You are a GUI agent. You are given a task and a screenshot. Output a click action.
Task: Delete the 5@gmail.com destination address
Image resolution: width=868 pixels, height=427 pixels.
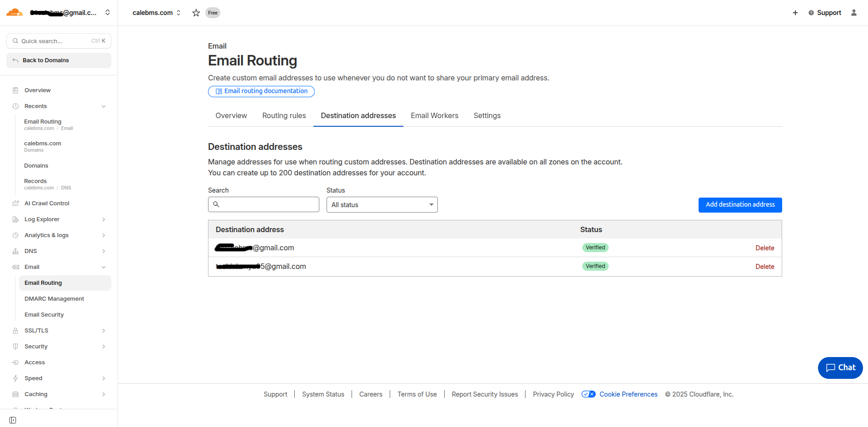pos(765,267)
